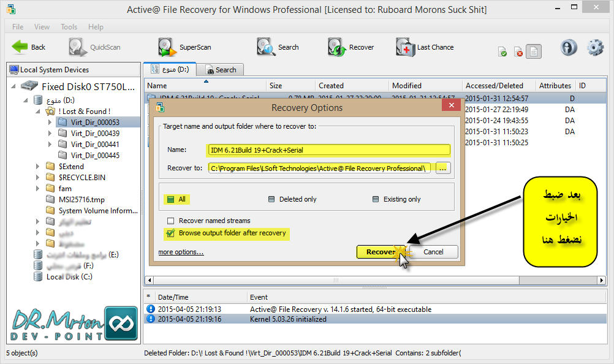Click the horizontal scrollbar thumb
Image resolution: width=614 pixels, height=364 pixels.
[336, 280]
